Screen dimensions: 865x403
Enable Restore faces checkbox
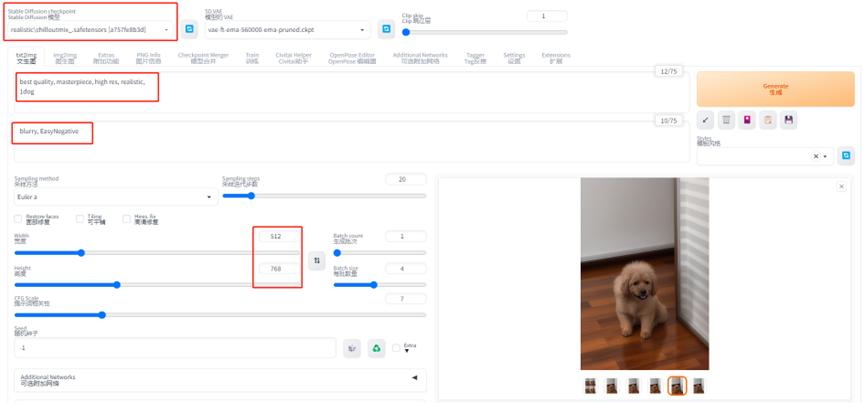[x=18, y=219]
